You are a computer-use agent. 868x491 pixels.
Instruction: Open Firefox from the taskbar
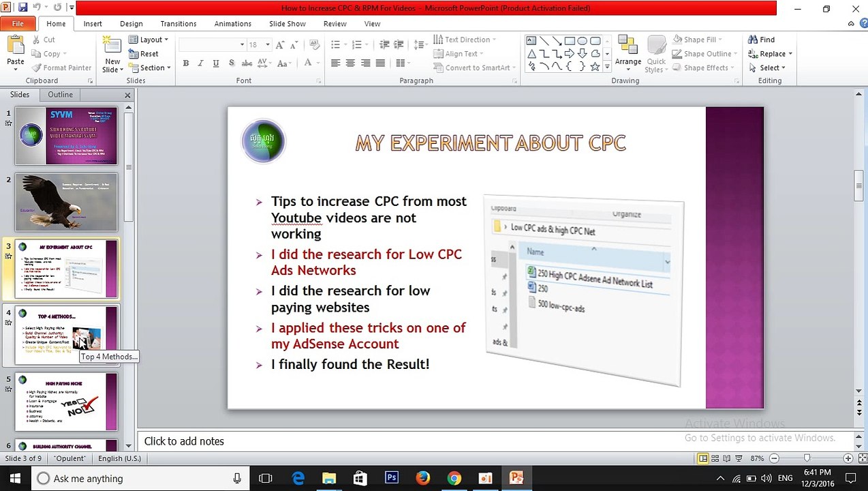422,478
